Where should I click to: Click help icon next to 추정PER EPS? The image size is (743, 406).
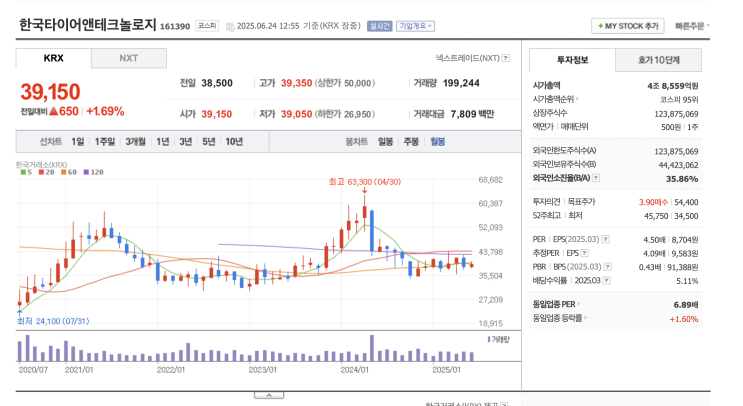[585, 253]
